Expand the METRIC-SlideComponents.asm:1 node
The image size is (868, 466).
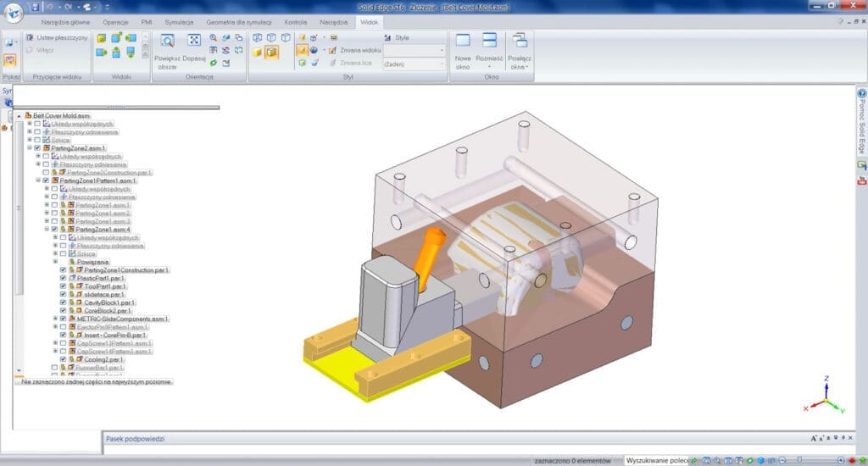click(55, 319)
